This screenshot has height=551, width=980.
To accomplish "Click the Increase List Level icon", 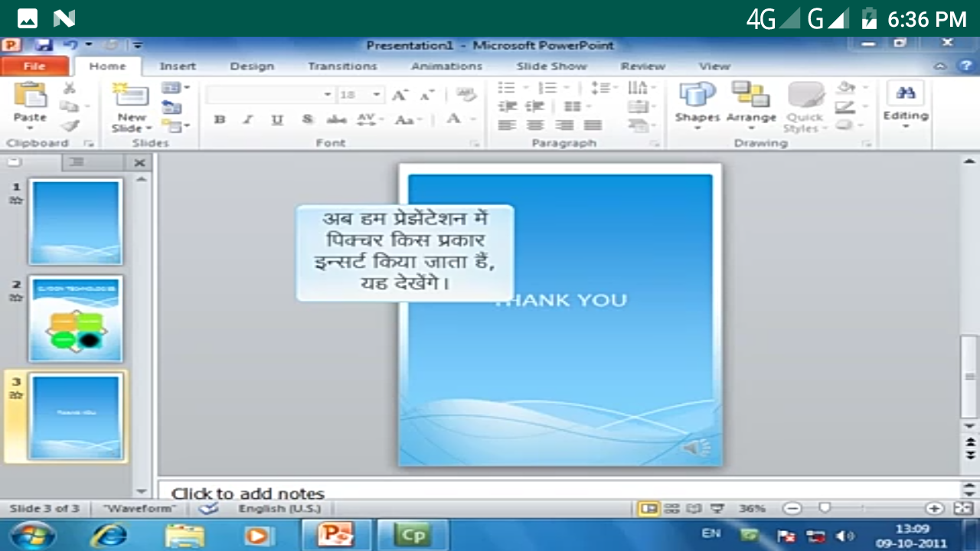I will click(534, 106).
